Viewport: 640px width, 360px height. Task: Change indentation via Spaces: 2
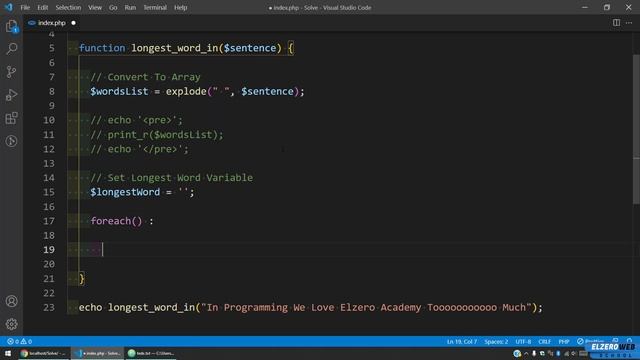pyautogui.click(x=496, y=341)
